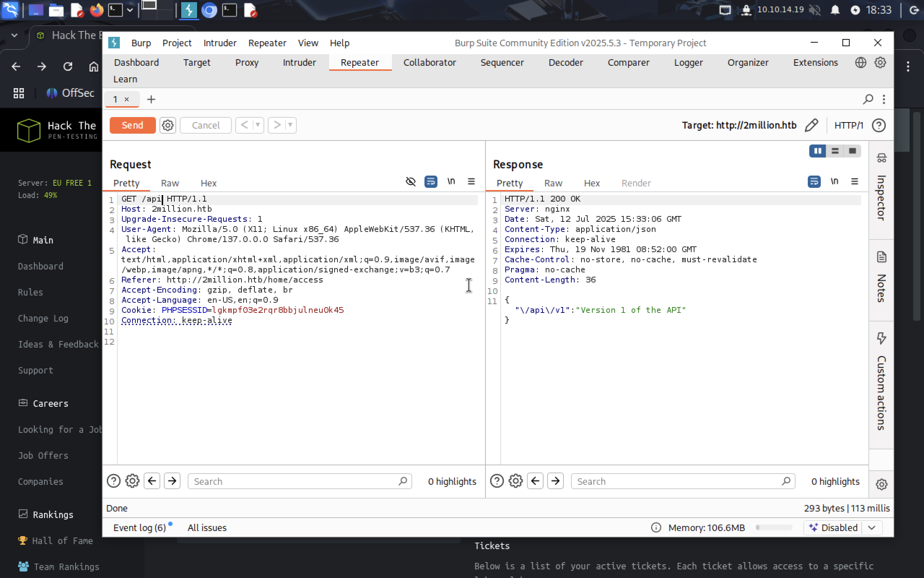Select top-bottom request/response layout
Screen dimensions: 924x578
[x=835, y=151]
